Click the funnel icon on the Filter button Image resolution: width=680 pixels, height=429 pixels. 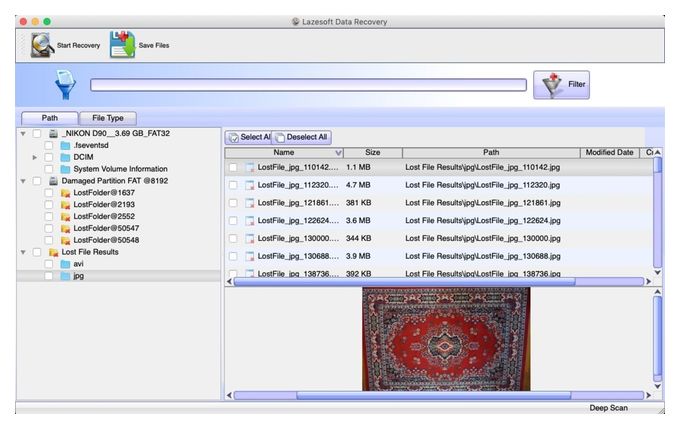[552, 85]
